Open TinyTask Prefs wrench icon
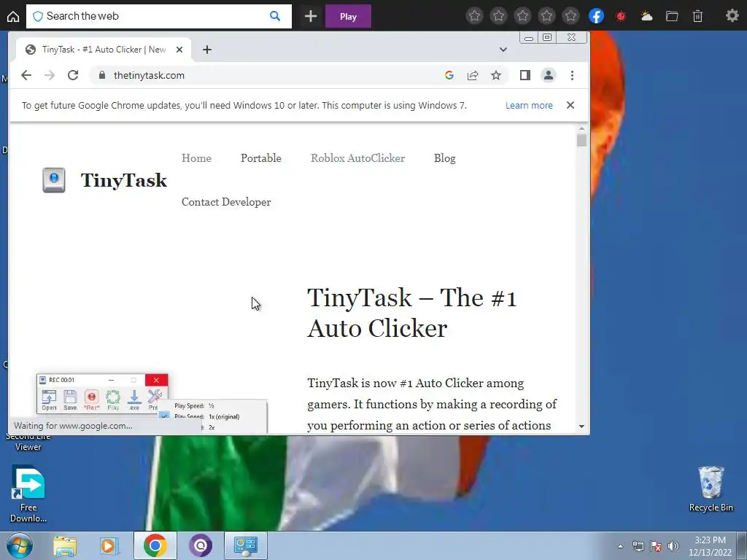747x560 pixels. (155, 400)
